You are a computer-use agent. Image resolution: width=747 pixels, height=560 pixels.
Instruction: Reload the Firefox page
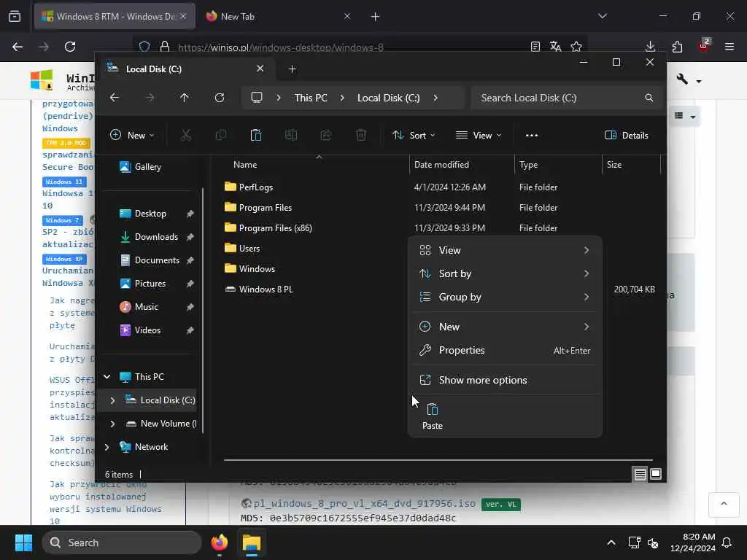[x=70, y=47]
